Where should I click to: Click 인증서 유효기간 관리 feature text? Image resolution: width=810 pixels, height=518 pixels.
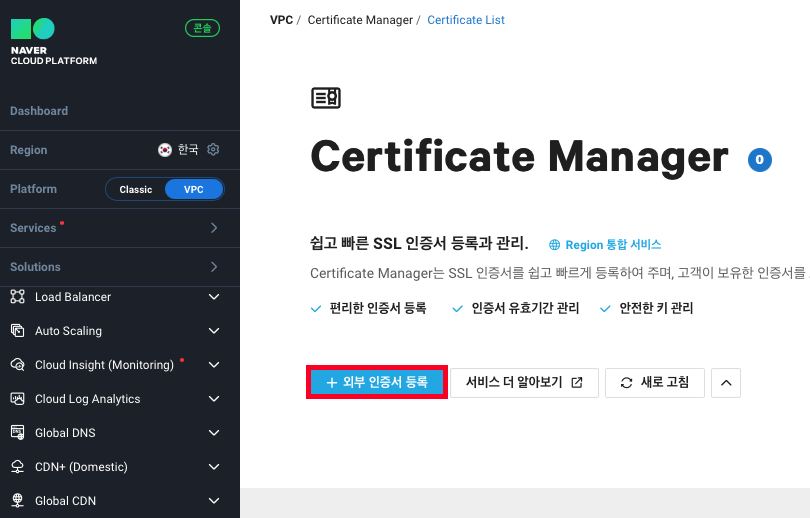525,308
